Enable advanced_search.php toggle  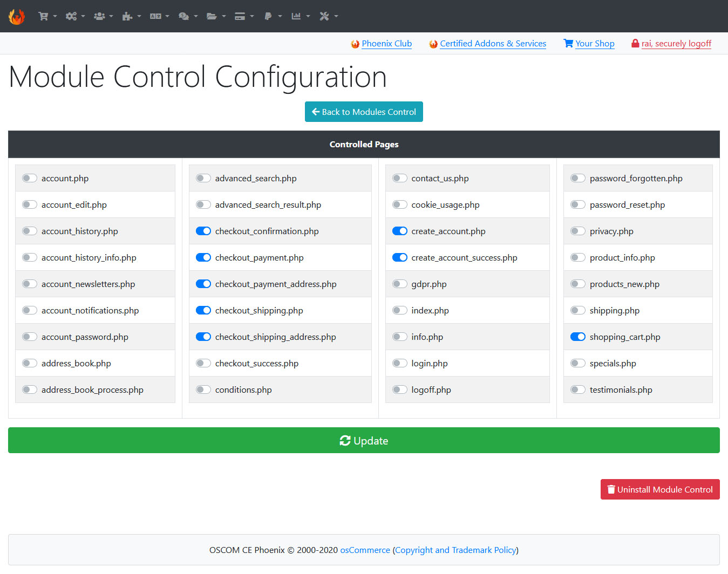coord(203,178)
